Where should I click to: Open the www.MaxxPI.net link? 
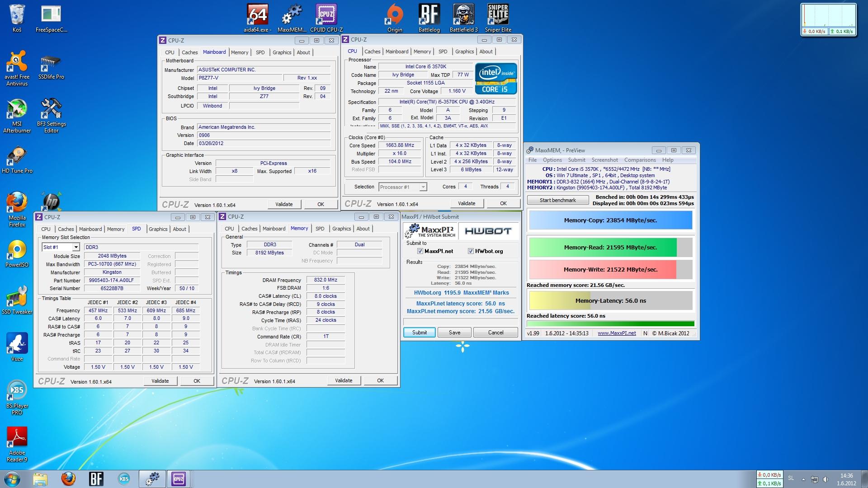pos(617,333)
